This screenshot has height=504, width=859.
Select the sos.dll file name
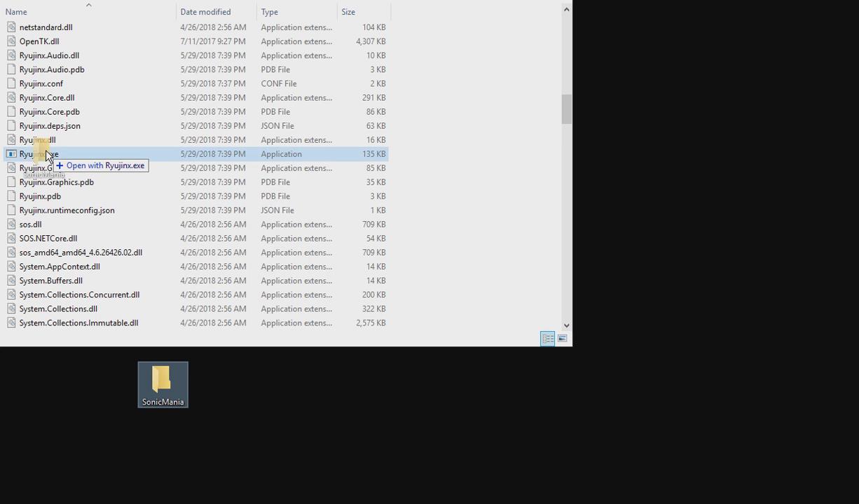[x=31, y=224]
